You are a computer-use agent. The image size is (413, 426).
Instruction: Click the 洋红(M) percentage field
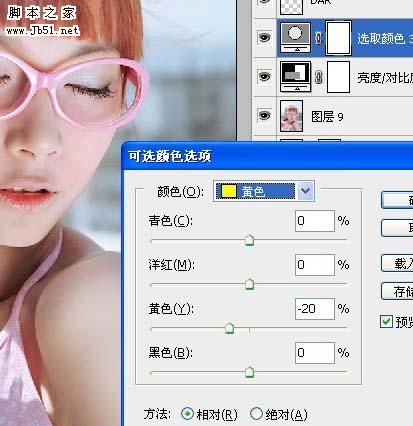pos(315,265)
